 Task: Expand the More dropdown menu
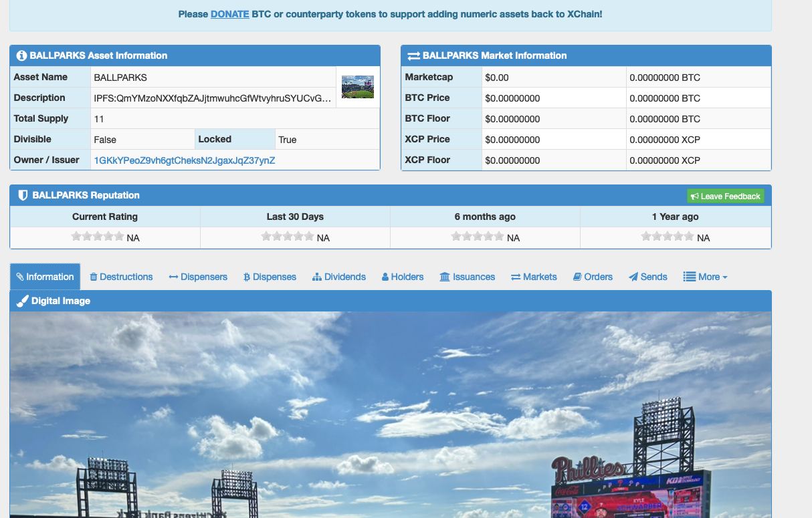(x=705, y=277)
